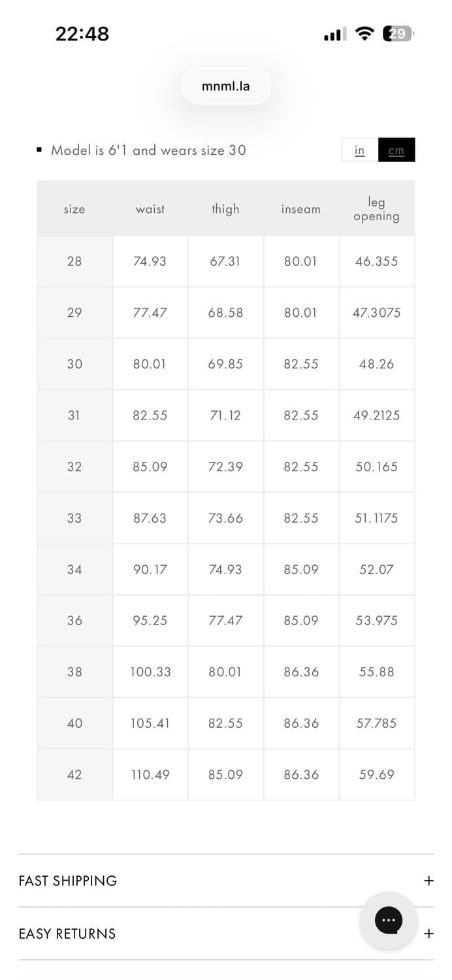The height and width of the screenshot is (980, 452).
Task: Select the waist column header
Action: (150, 209)
